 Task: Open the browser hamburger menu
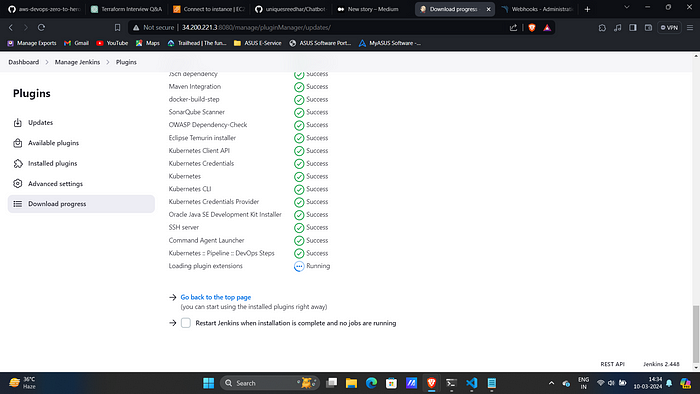pos(690,28)
